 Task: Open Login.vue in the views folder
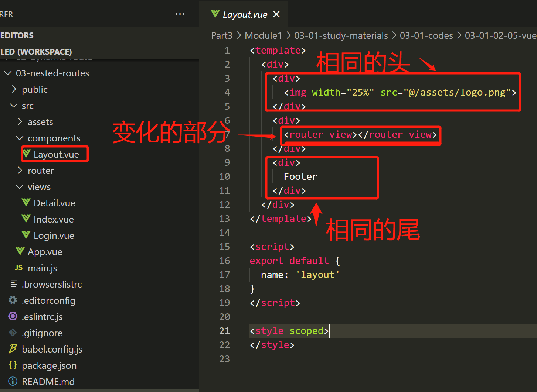pos(54,235)
